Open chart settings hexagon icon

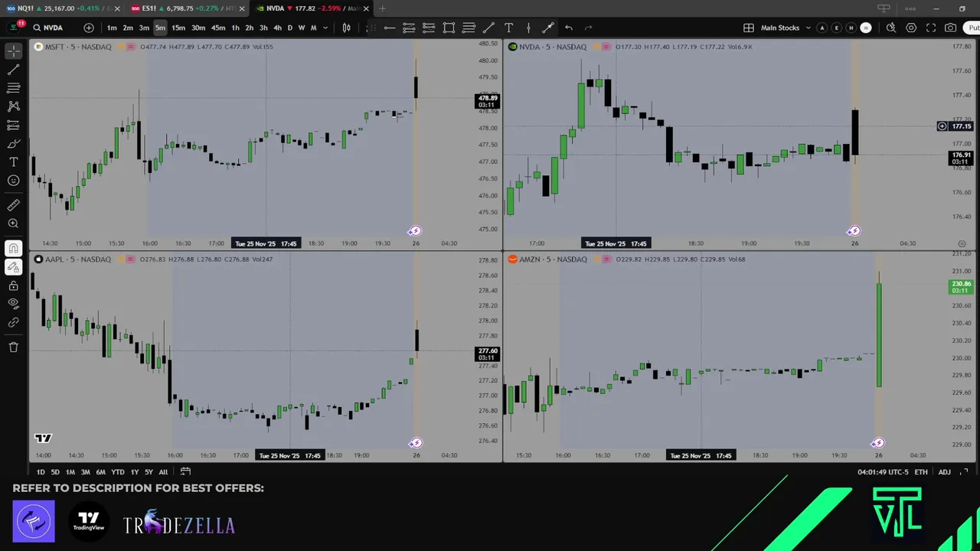click(911, 28)
